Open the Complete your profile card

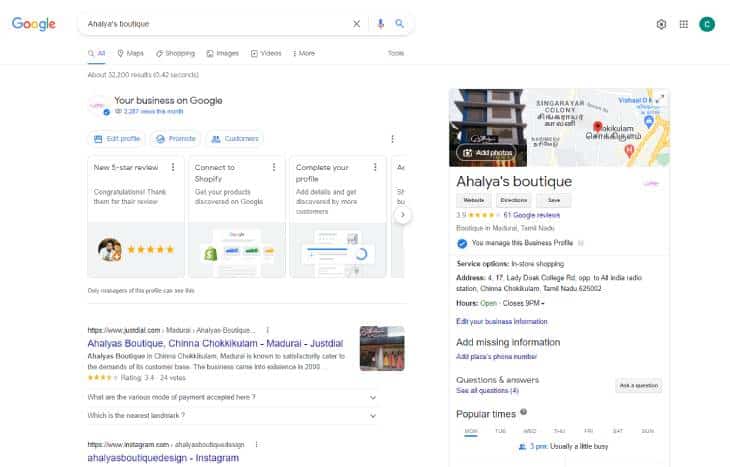(x=338, y=217)
